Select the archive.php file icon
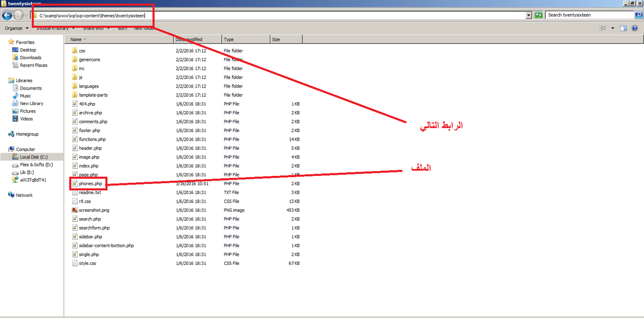644x318 pixels. point(75,113)
